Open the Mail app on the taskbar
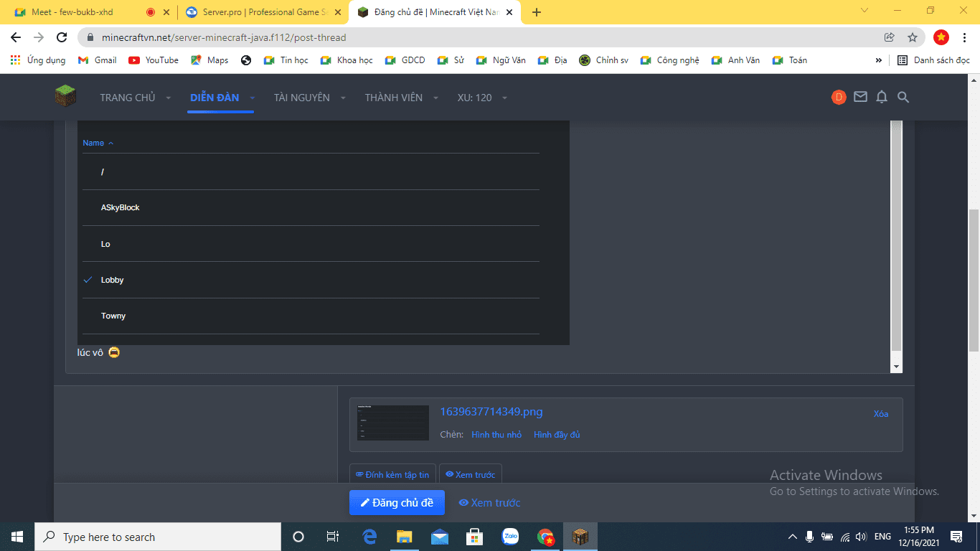Viewport: 980px width, 551px height. [x=440, y=537]
